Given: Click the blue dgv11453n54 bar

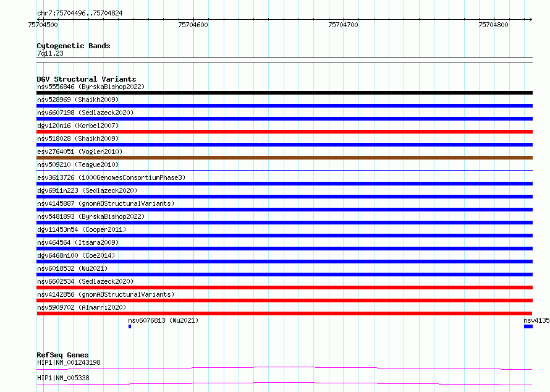Looking at the screenshot, I should [x=284, y=236].
